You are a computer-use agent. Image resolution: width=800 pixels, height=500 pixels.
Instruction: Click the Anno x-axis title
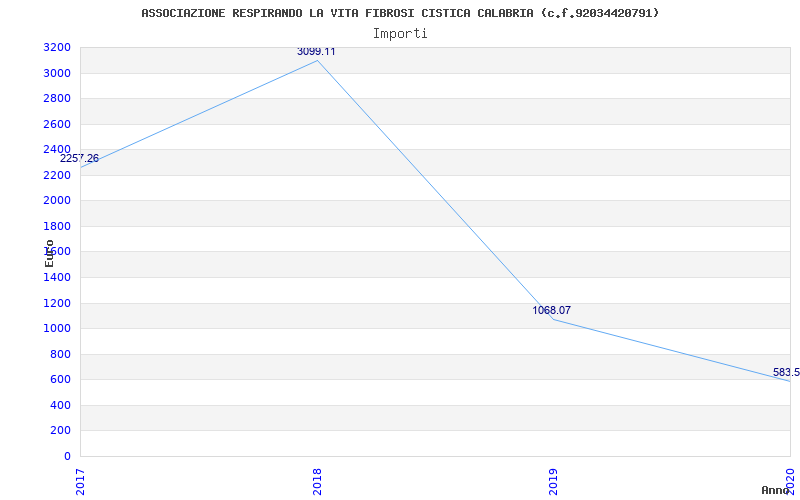(x=775, y=490)
